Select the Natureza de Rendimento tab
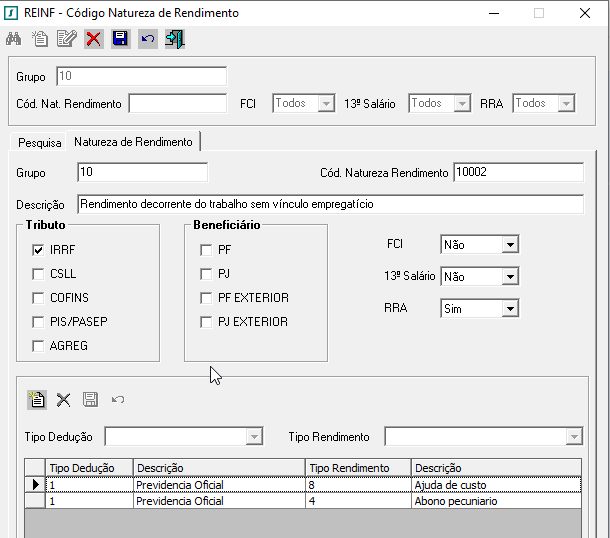Viewport: 610px width, 538px height. (x=133, y=142)
